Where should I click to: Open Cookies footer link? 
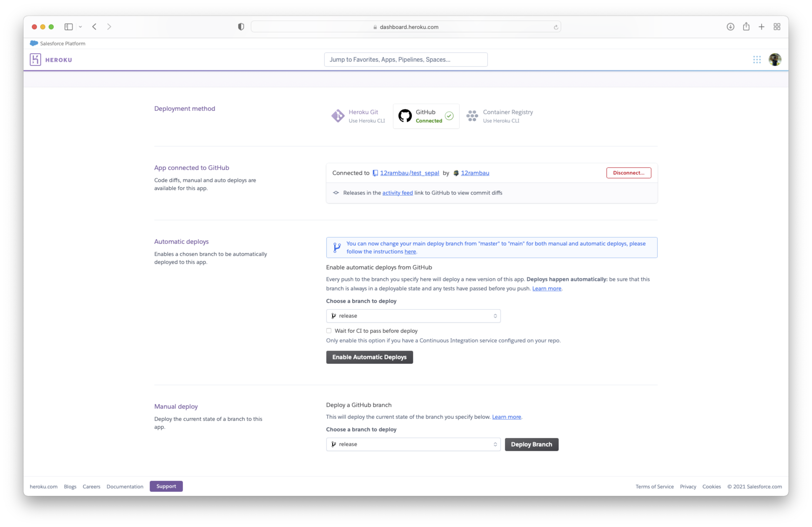tap(711, 487)
